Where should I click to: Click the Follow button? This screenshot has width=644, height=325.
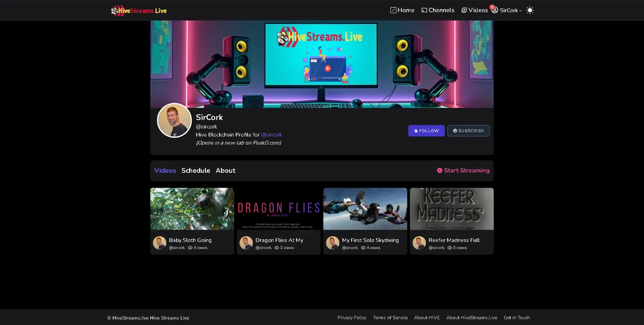pos(426,131)
